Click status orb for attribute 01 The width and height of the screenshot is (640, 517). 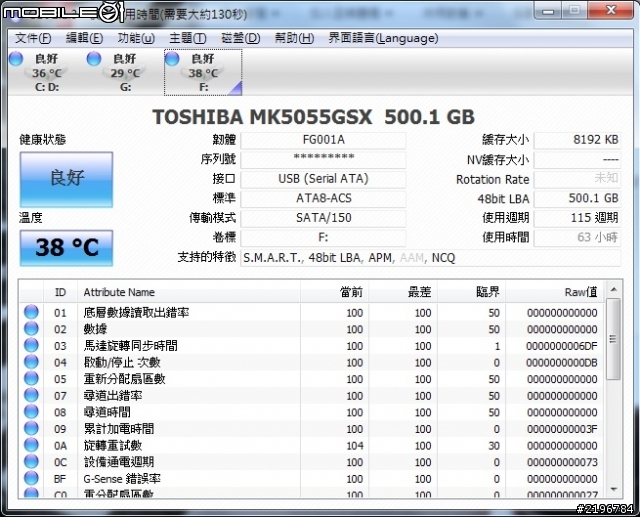coord(31,312)
